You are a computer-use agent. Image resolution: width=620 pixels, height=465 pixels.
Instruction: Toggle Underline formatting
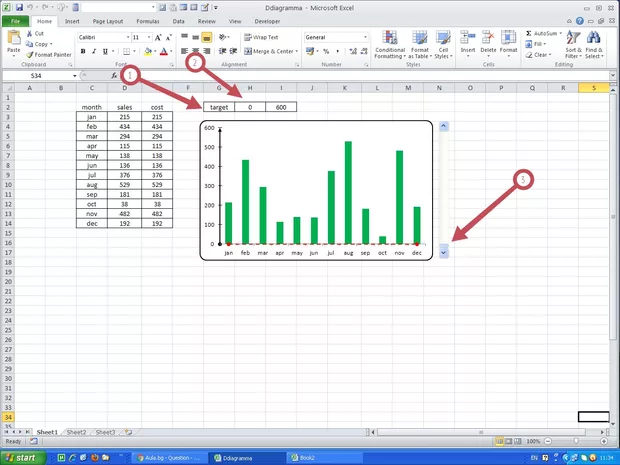[105, 51]
